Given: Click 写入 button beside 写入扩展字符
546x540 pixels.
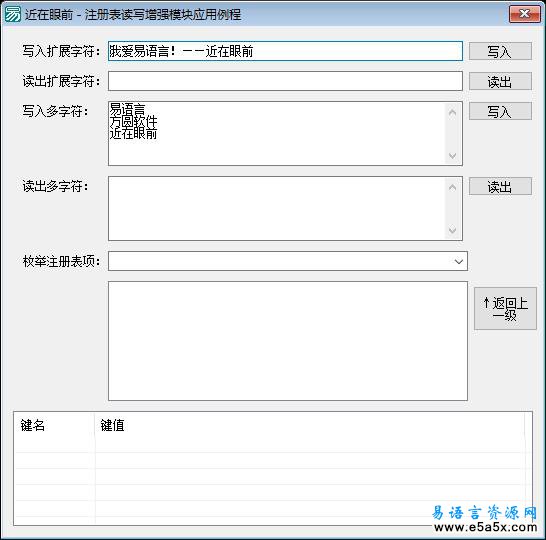Looking at the screenshot, I should pyautogui.click(x=500, y=51).
